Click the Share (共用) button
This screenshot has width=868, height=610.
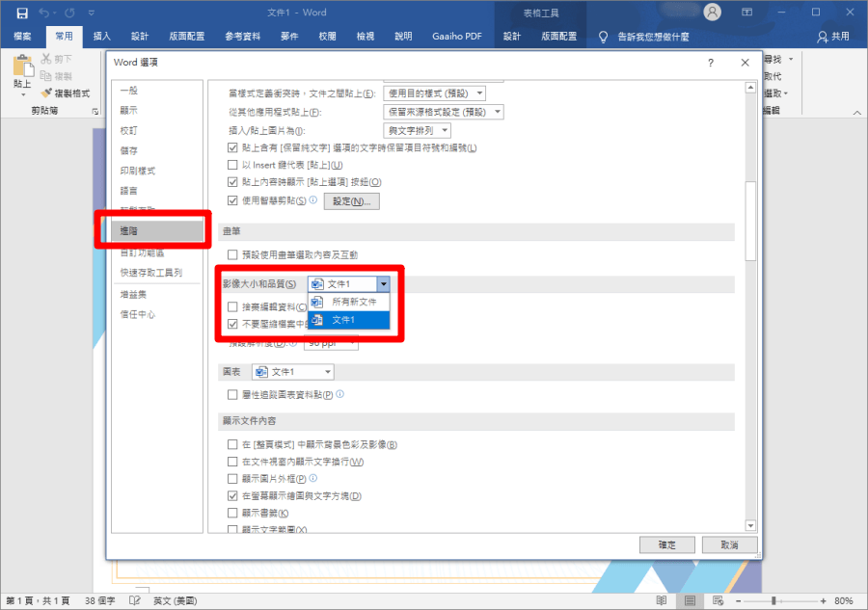[833, 37]
